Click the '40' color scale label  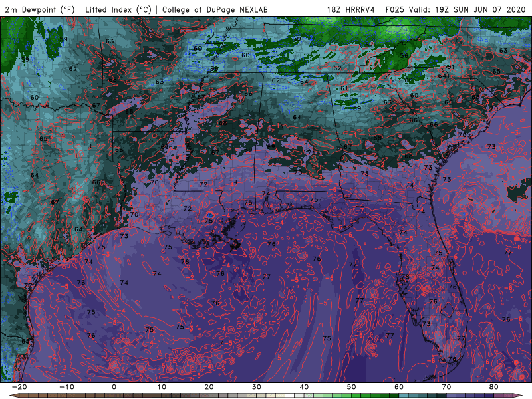(304, 387)
